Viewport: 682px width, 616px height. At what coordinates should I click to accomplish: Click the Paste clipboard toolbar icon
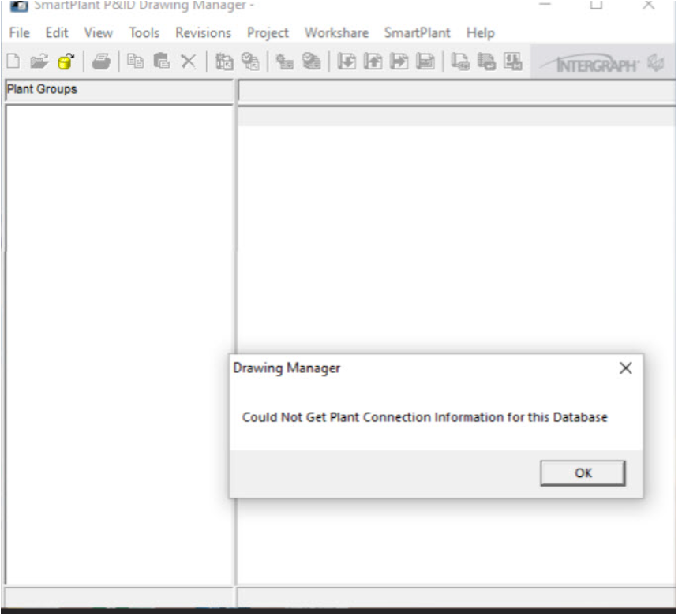161,62
